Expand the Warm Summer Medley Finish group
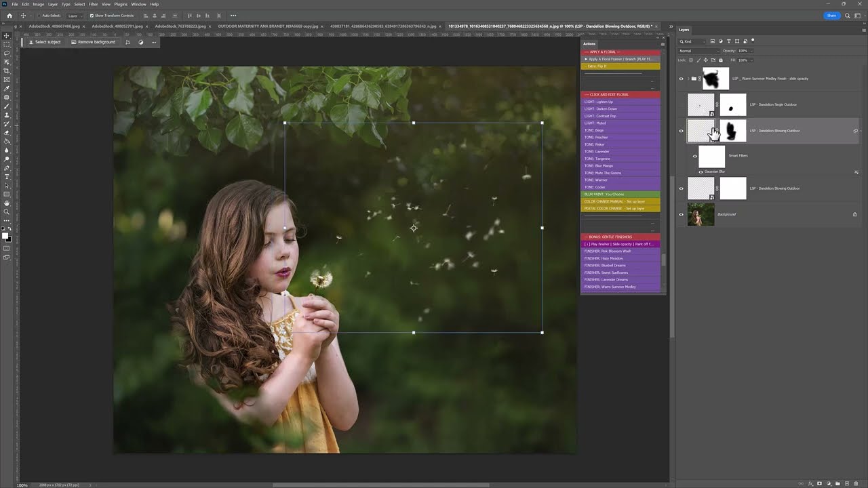This screenshot has width=868, height=488. pos(688,79)
